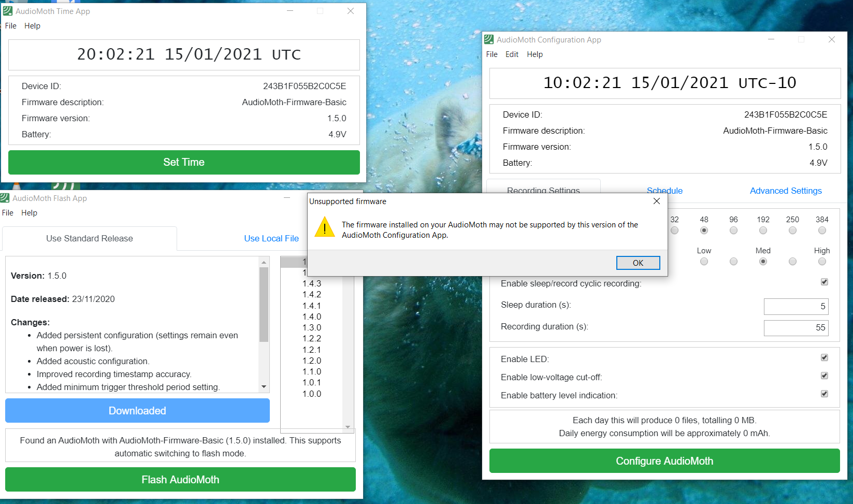Click Configure AudioMoth button
This screenshot has height=504, width=853.
664,461
